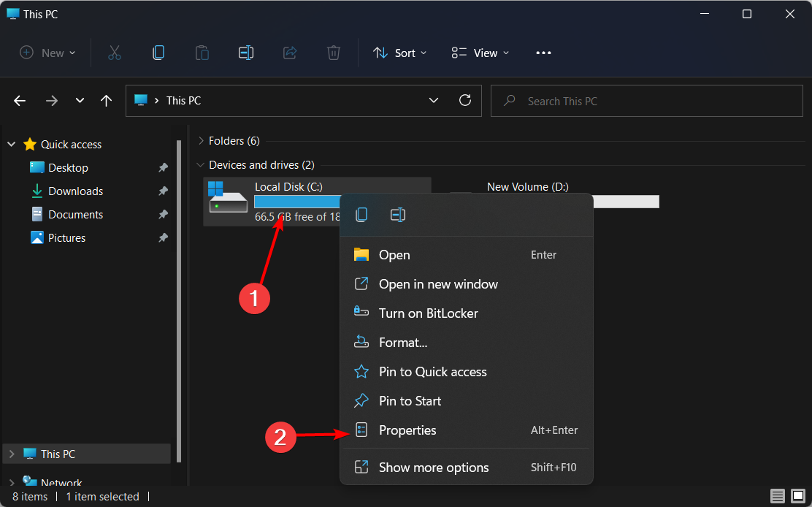Open Downloads in Quick access
The height and width of the screenshot is (507, 812).
pos(75,191)
